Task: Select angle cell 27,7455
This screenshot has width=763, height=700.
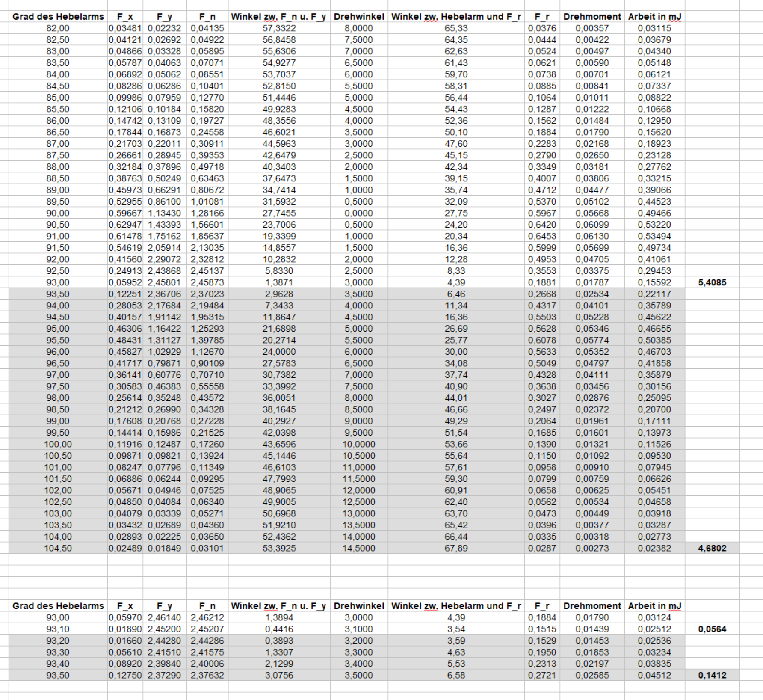Action: pyautogui.click(x=279, y=213)
